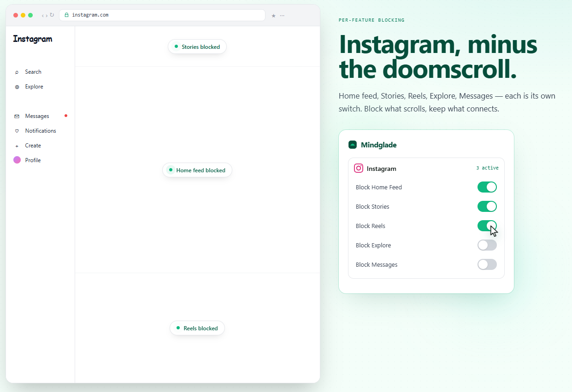Click the 'Block Explore' label

(373, 246)
